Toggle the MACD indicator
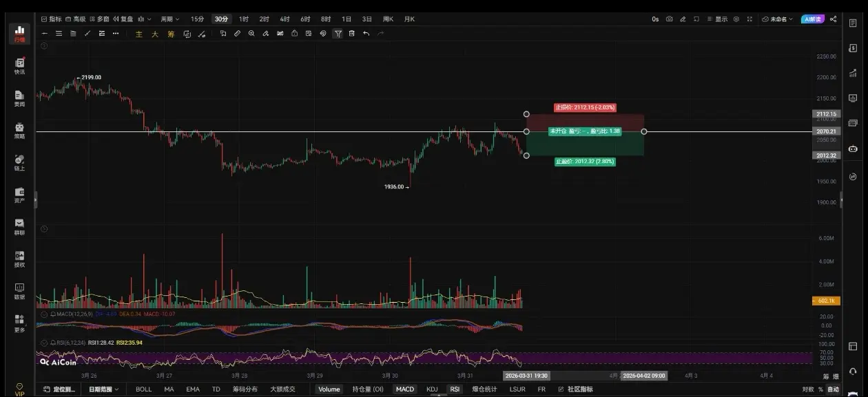The image size is (868, 397). pyautogui.click(x=405, y=389)
